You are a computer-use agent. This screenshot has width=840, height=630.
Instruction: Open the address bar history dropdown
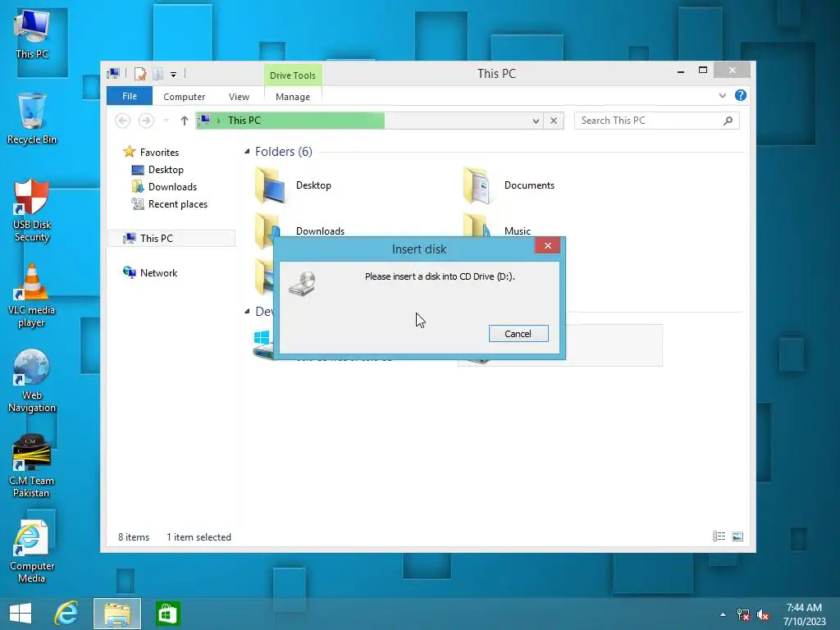[x=535, y=121]
